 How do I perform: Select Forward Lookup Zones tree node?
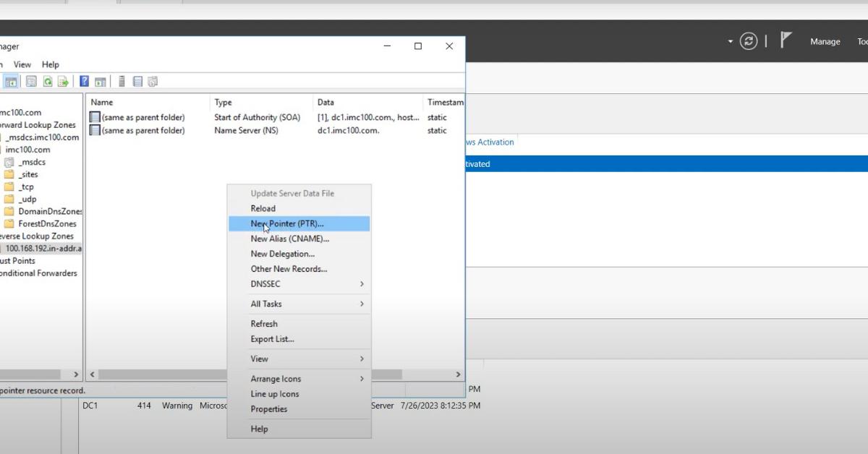pyautogui.click(x=38, y=125)
